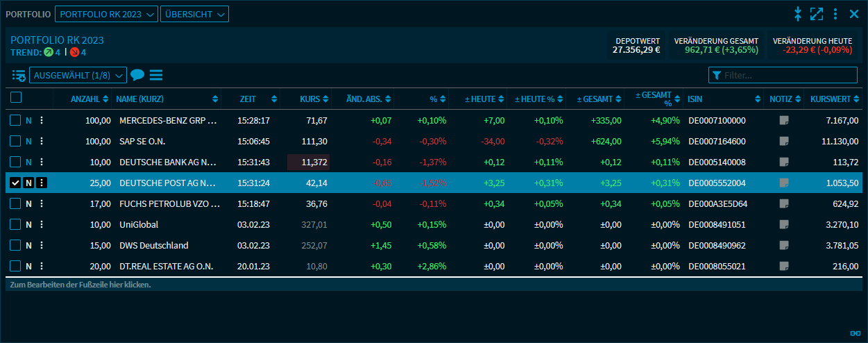Check the UniGlobal row checkbox

pos(15,224)
